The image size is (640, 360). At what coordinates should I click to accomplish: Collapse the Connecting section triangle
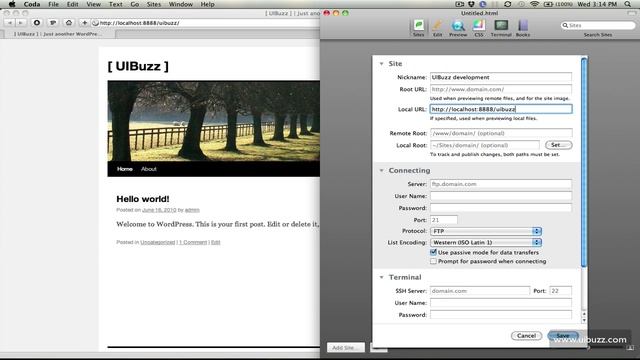(x=381, y=171)
